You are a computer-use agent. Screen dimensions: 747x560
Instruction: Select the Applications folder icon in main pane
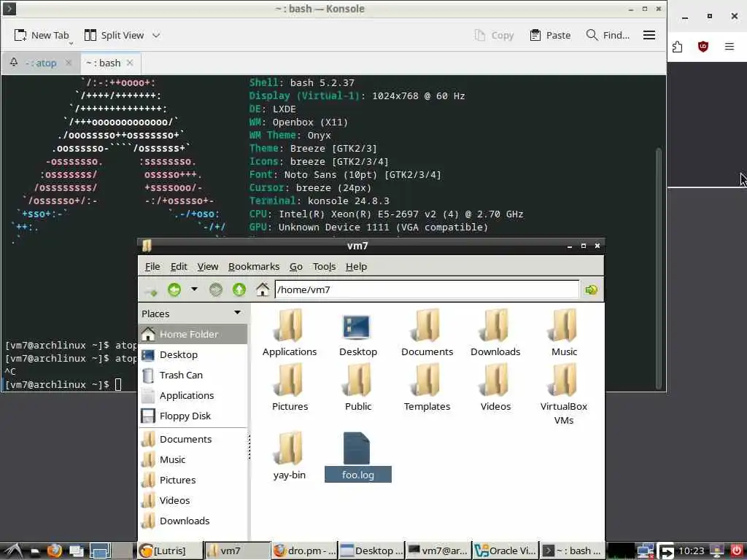[x=289, y=326]
